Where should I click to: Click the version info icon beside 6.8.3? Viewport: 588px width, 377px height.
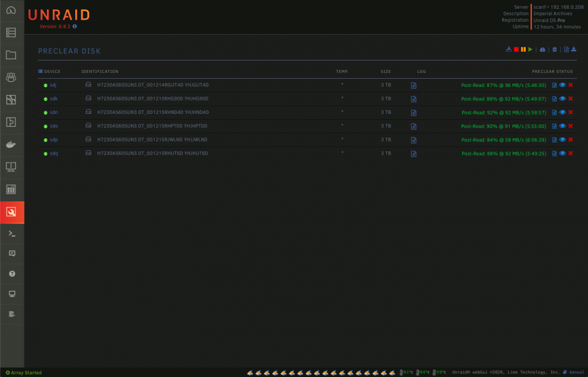click(x=75, y=26)
